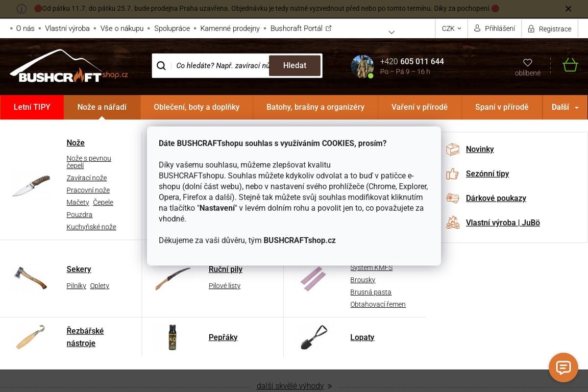Image resolution: width=588 pixels, height=392 pixels.
Task: Click the support agent avatar photo
Action: tap(362, 66)
